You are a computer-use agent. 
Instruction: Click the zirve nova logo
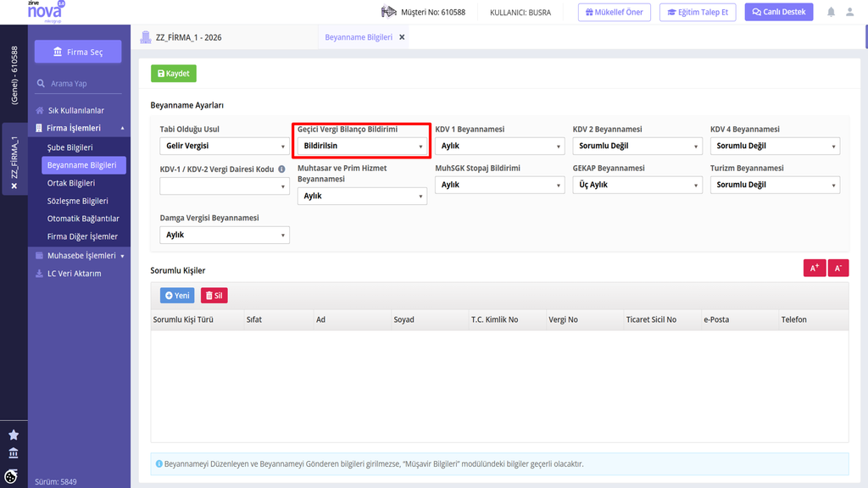[46, 12]
